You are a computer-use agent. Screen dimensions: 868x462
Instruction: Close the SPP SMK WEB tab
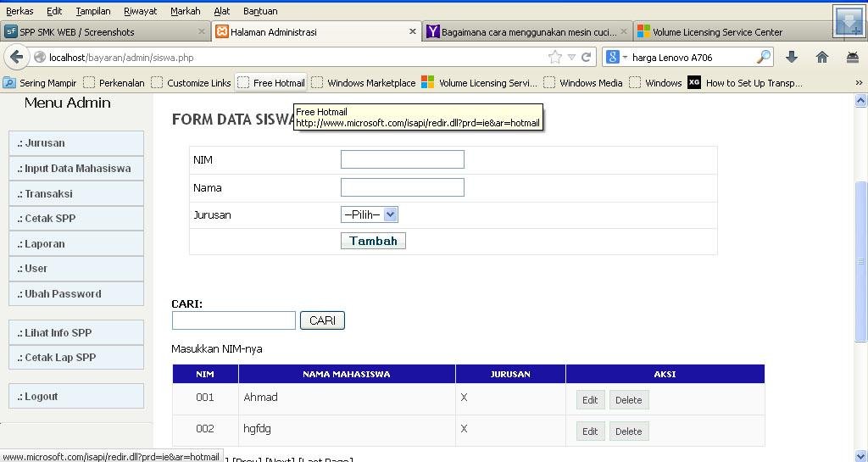202,31
